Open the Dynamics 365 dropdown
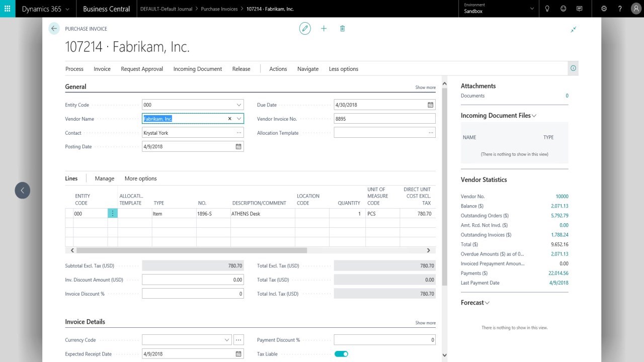 (x=45, y=9)
